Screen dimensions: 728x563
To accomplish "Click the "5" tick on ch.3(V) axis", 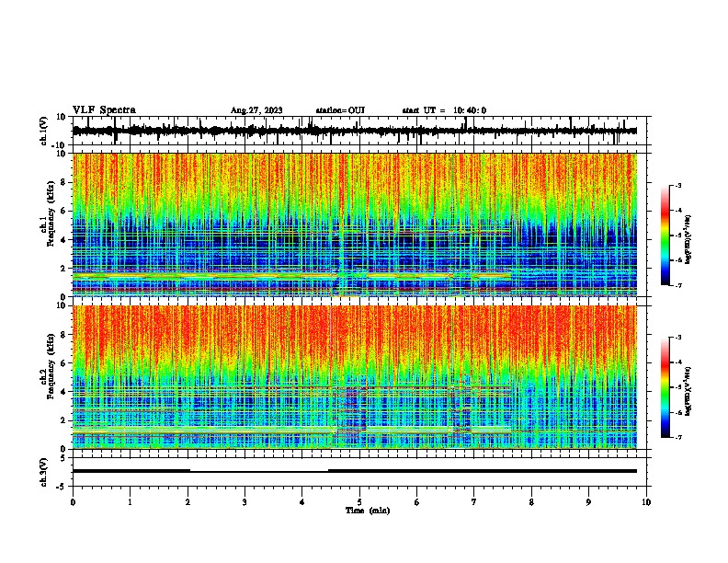I will pos(63,457).
